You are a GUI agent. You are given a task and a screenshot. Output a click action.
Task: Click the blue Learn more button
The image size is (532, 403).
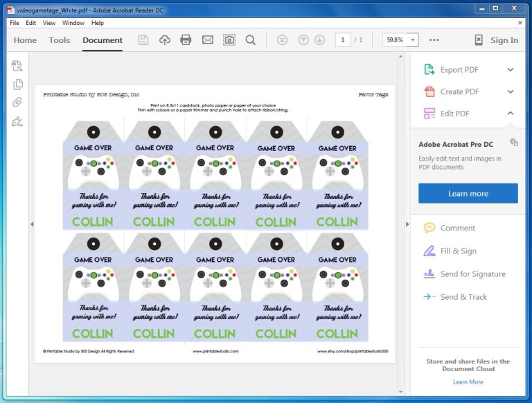pyautogui.click(x=468, y=194)
